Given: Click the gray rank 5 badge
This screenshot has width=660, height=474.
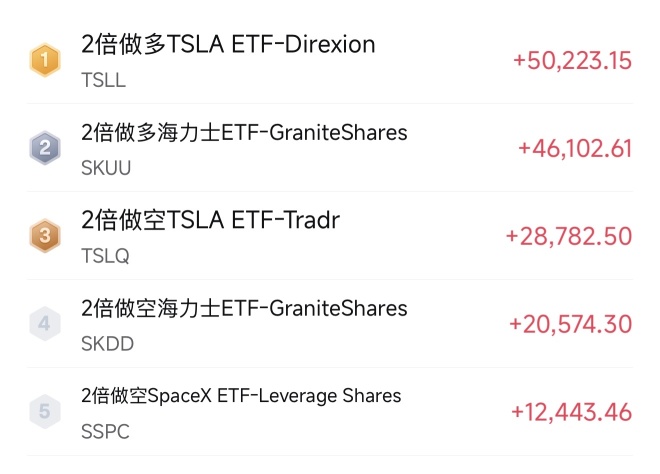Looking at the screenshot, I should pyautogui.click(x=45, y=412).
